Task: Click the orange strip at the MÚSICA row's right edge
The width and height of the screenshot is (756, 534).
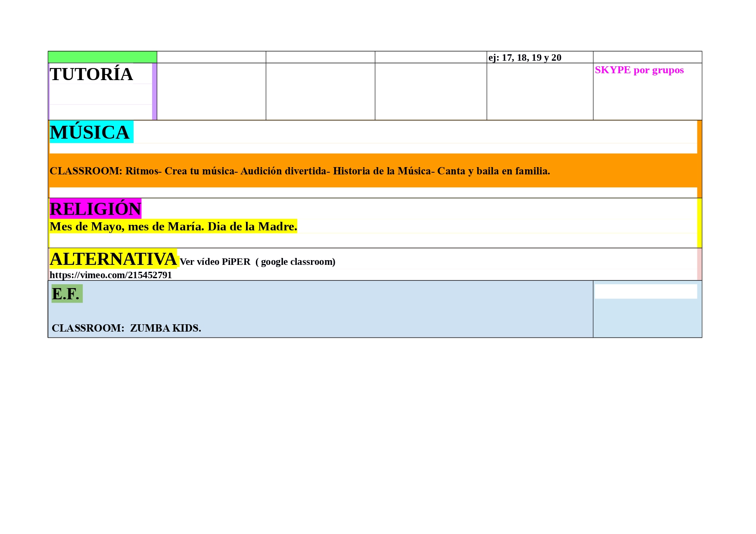Action: tap(699, 159)
